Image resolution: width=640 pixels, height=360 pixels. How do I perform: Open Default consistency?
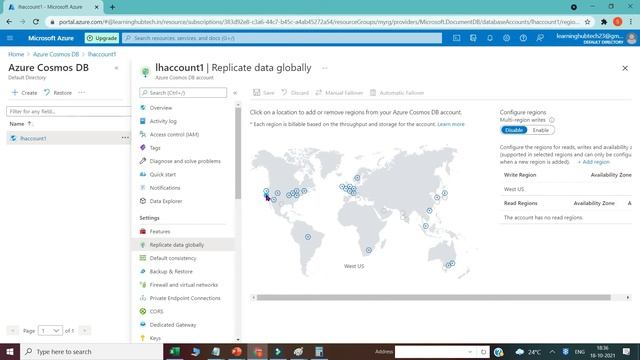click(173, 258)
